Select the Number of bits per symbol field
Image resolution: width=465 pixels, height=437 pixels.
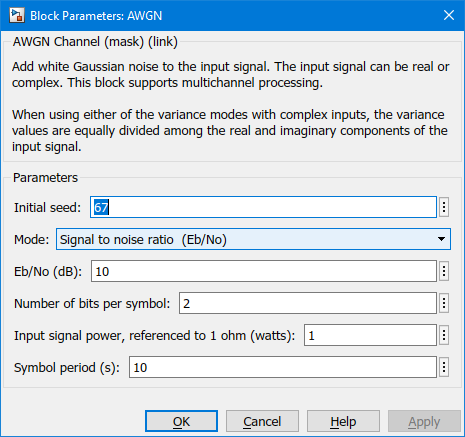tap(308, 303)
